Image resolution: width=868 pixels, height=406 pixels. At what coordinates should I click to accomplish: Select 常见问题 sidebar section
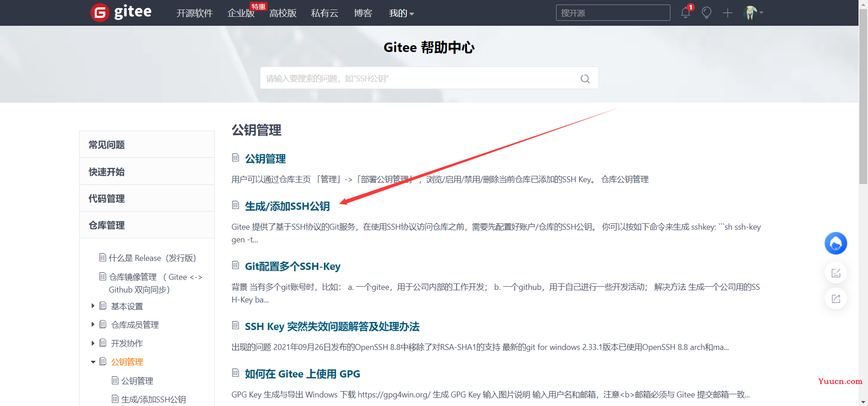[x=147, y=145]
